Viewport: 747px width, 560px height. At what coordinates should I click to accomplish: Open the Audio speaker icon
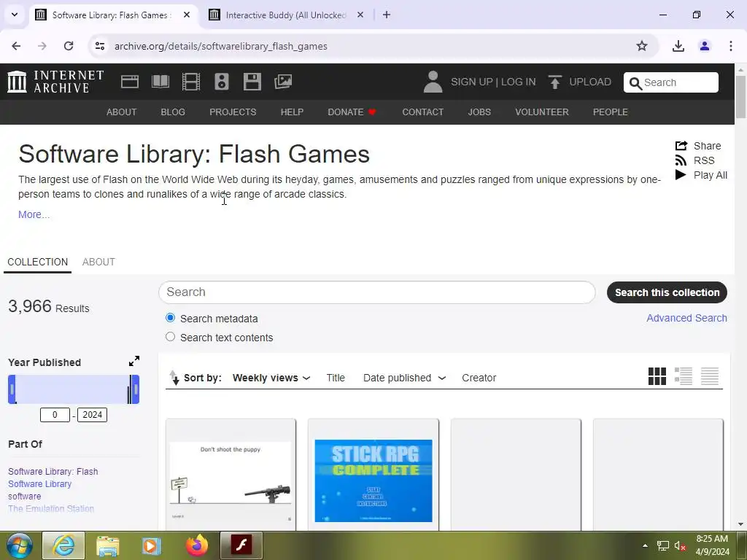222,82
